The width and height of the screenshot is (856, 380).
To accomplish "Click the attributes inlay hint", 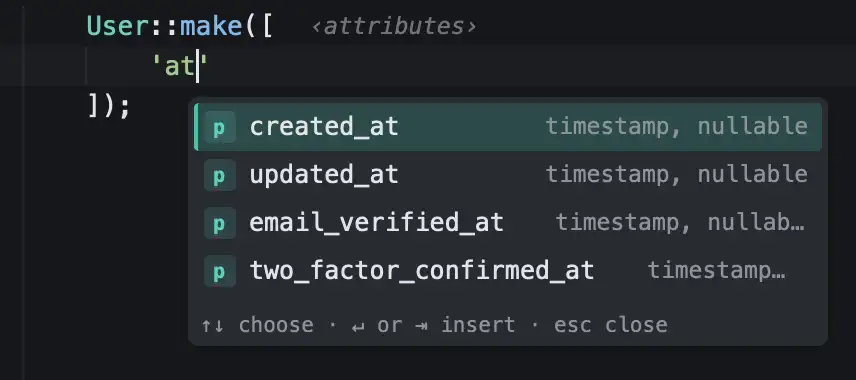I will [394, 26].
